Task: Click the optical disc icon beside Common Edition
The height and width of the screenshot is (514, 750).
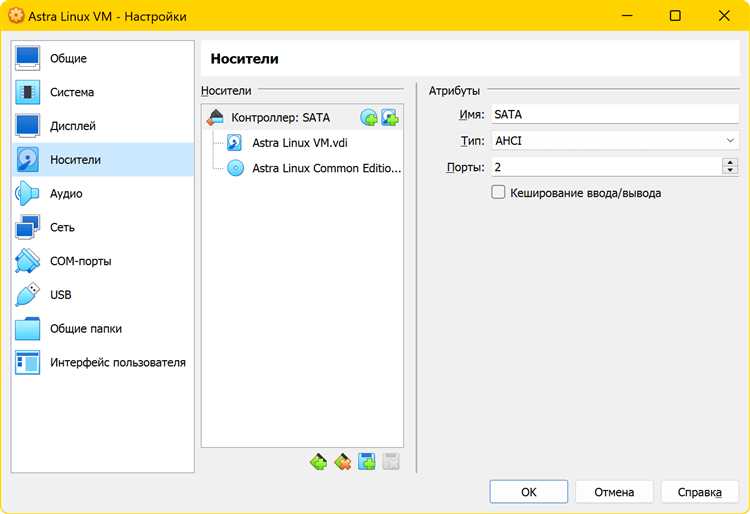Action: click(235, 168)
